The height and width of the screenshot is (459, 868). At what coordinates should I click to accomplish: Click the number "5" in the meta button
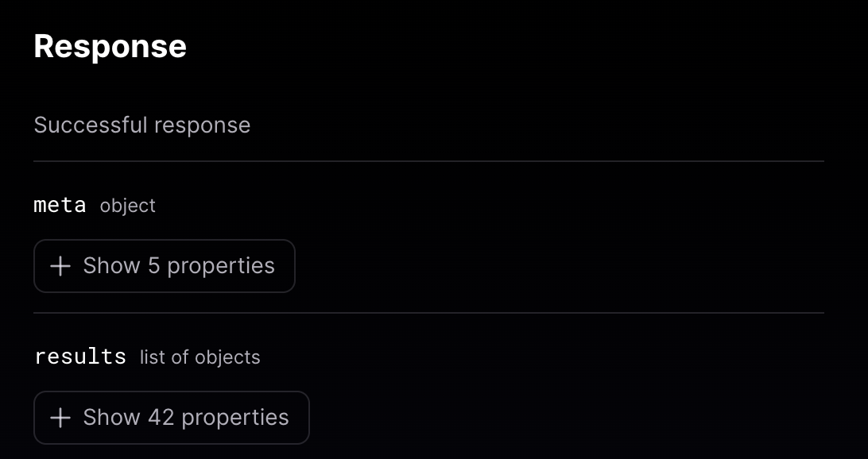tap(154, 266)
